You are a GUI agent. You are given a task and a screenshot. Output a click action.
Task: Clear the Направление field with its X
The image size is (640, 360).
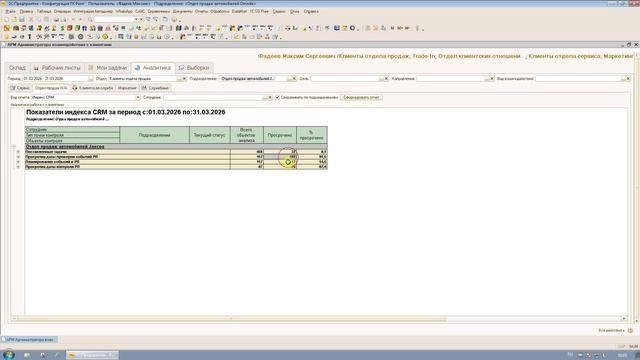492,78
